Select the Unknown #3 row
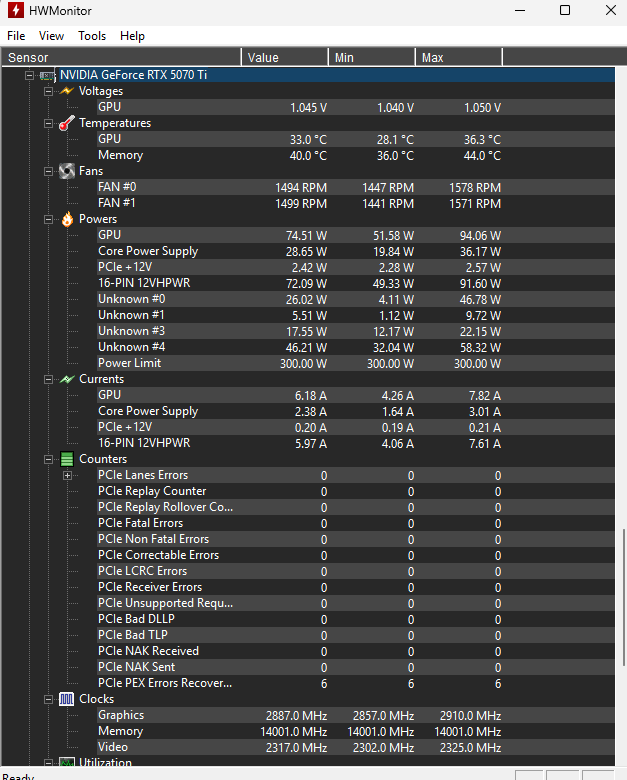The image size is (627, 780). tap(356, 331)
